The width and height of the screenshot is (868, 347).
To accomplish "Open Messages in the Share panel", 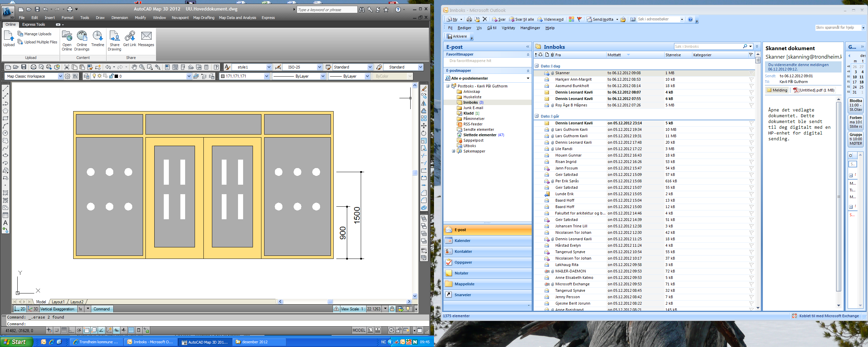I will (x=146, y=38).
